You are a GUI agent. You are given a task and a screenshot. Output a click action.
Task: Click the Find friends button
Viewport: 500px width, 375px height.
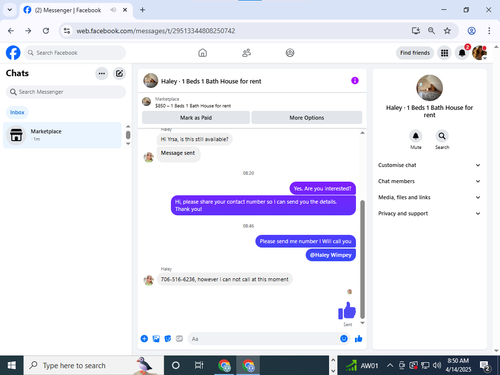click(x=415, y=53)
